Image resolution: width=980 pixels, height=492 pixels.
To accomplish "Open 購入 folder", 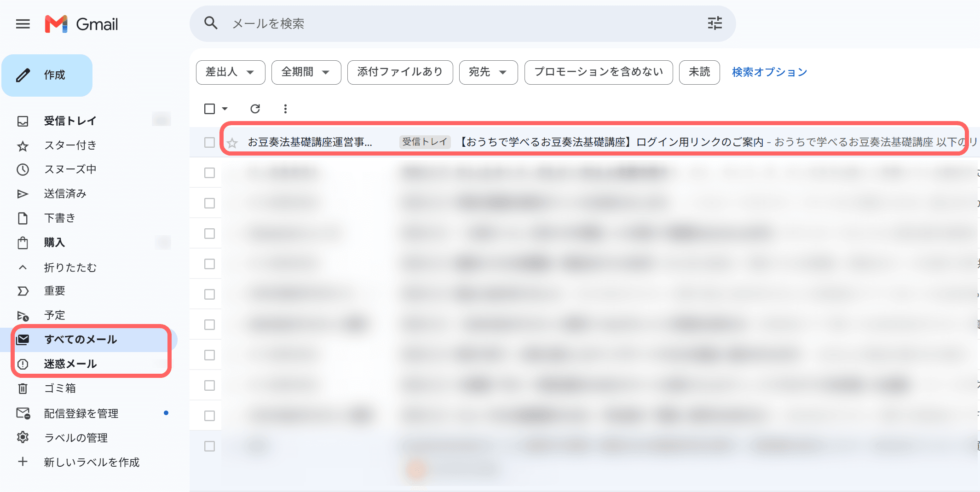I will (55, 243).
